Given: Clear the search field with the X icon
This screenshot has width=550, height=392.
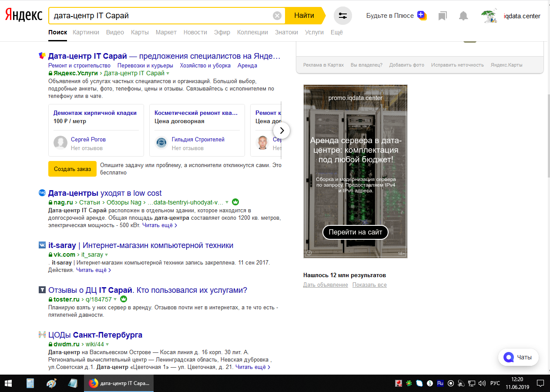Looking at the screenshot, I should (x=277, y=16).
